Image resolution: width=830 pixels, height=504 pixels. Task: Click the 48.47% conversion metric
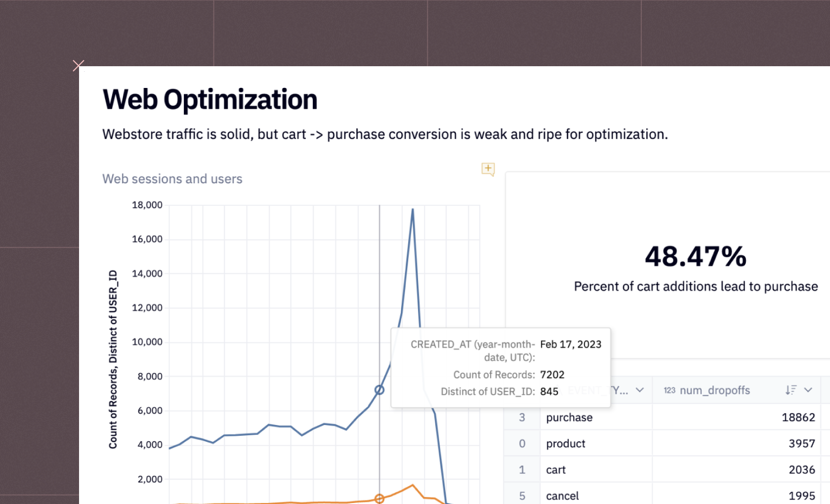click(x=695, y=256)
